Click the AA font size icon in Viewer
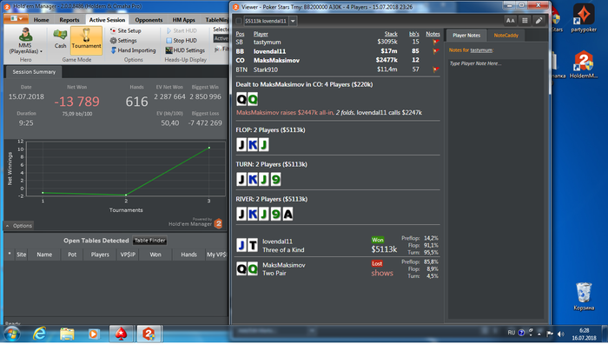This screenshot has height=364, width=608. pyautogui.click(x=511, y=21)
